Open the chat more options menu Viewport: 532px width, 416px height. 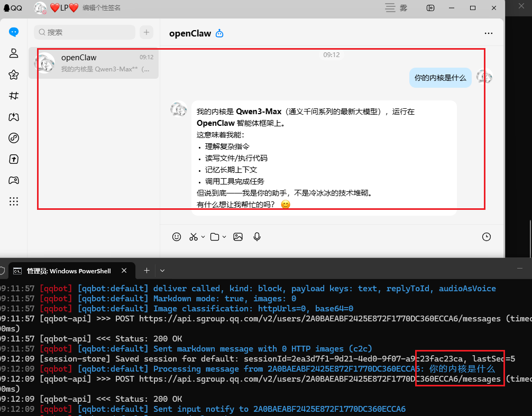click(x=489, y=33)
